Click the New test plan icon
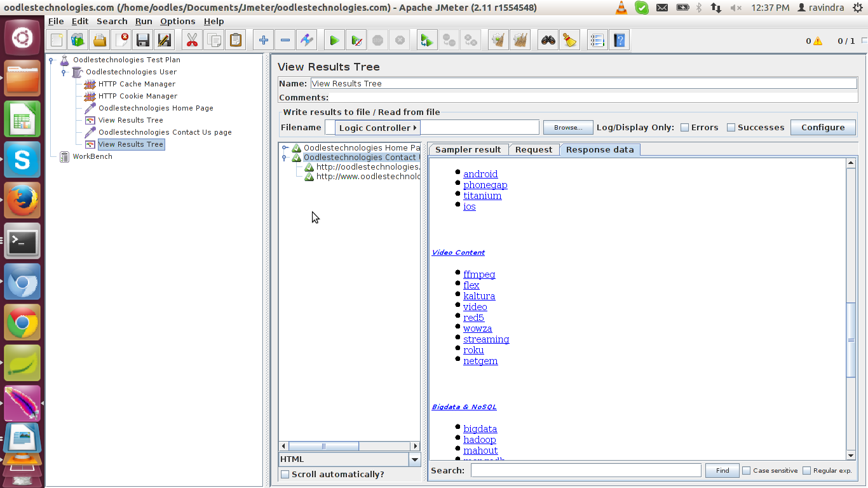868x488 pixels. click(57, 41)
